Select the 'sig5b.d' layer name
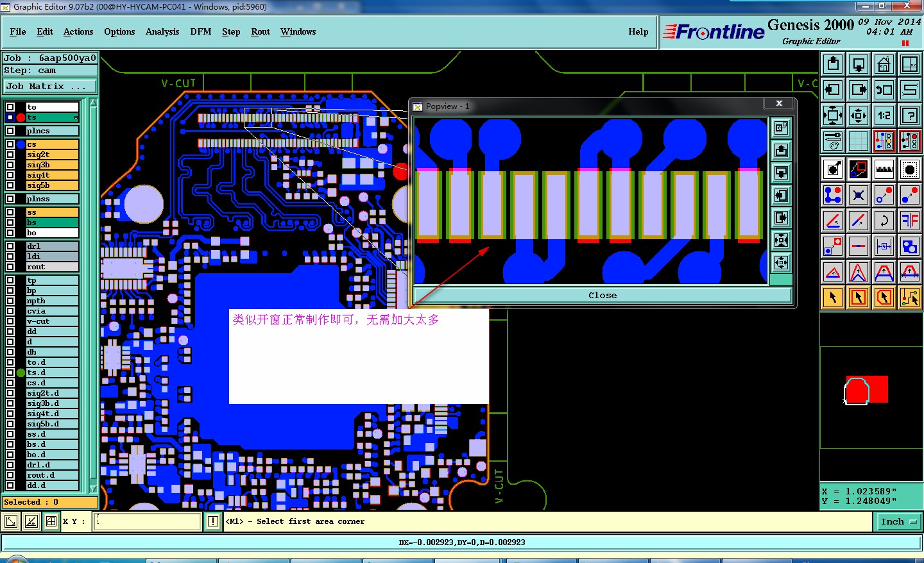 pos(53,424)
